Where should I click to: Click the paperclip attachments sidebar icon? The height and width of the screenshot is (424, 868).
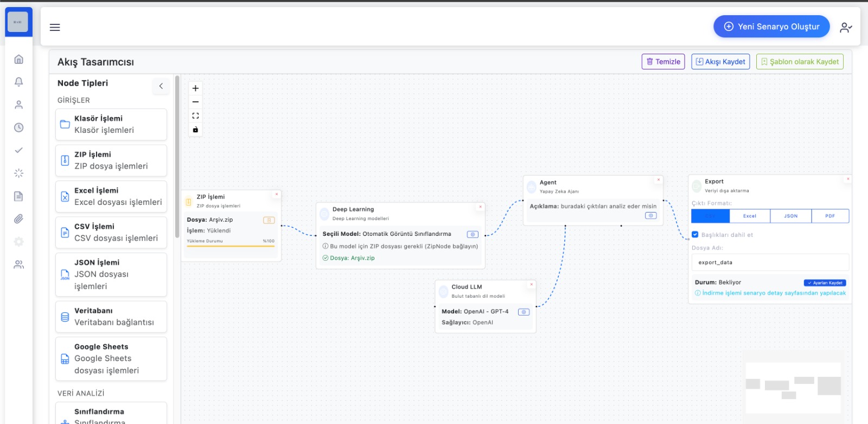[18, 219]
